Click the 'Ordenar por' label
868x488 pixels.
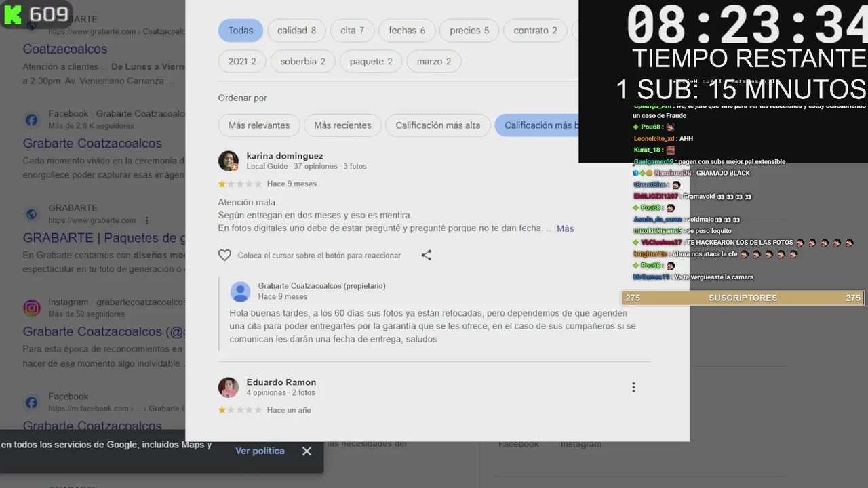[x=243, y=98]
